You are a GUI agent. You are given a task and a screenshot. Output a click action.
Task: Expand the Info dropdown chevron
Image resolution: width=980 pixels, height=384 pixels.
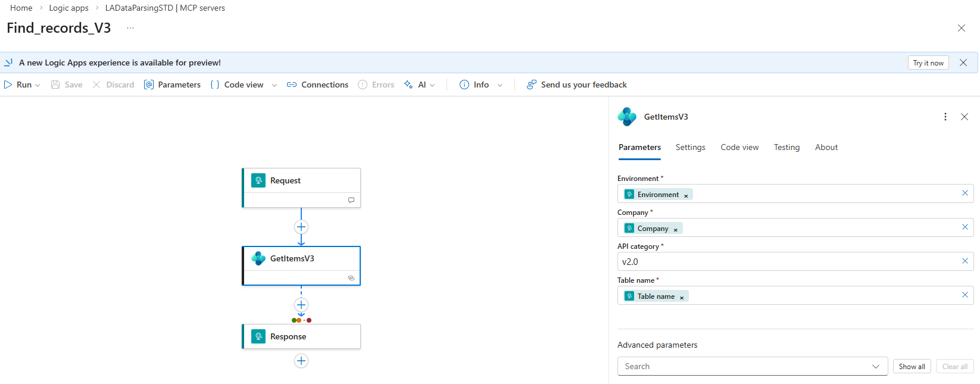[500, 85]
